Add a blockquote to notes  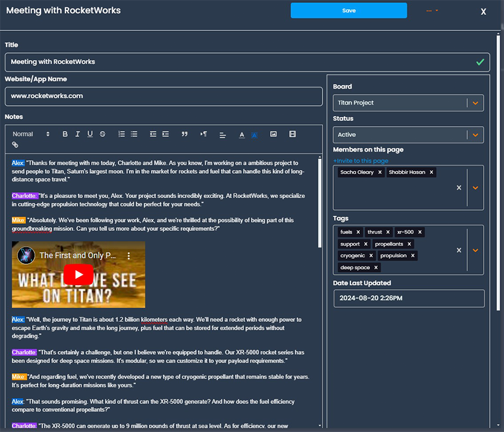[x=184, y=134]
